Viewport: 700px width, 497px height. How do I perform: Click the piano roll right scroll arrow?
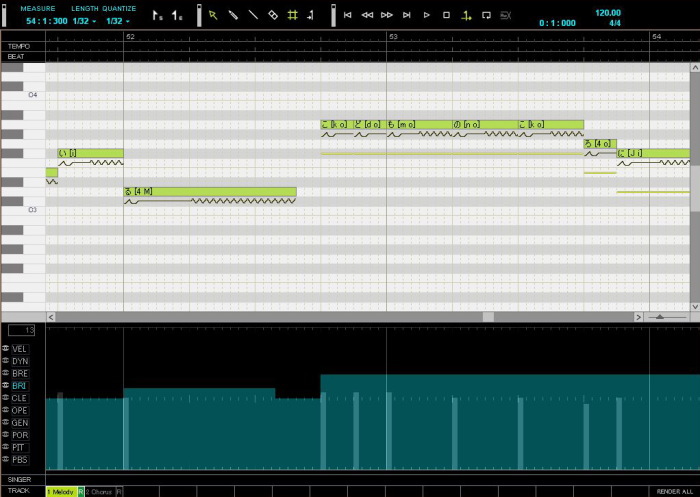click(x=638, y=317)
